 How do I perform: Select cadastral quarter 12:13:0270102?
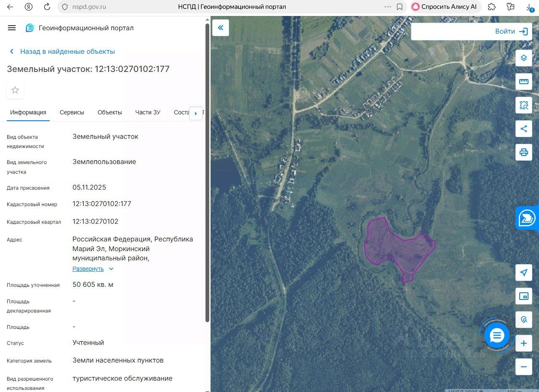96,222
